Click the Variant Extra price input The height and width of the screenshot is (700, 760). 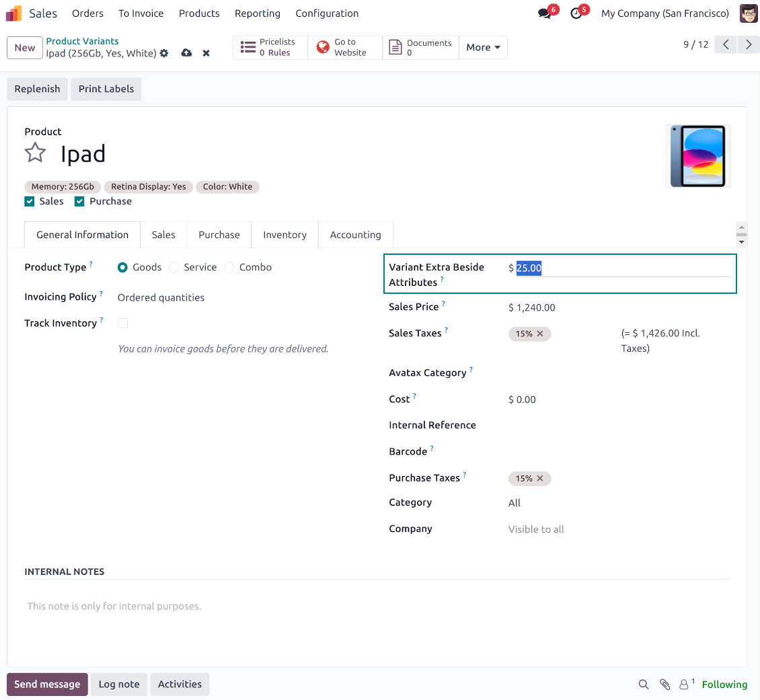pyautogui.click(x=623, y=268)
